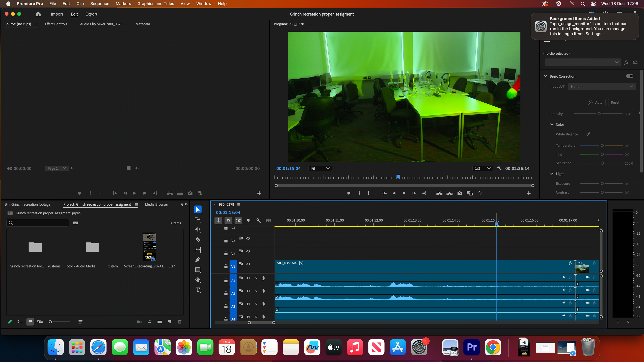Viewport: 644px width, 362px height.
Task: Go to the Import workspace
Action: click(x=57, y=14)
